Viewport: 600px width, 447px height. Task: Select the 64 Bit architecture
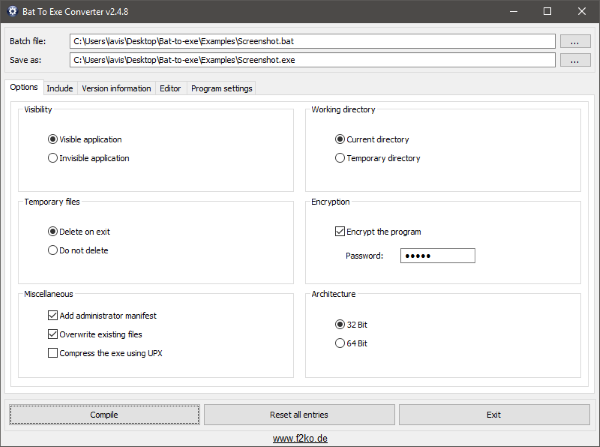[351, 343]
